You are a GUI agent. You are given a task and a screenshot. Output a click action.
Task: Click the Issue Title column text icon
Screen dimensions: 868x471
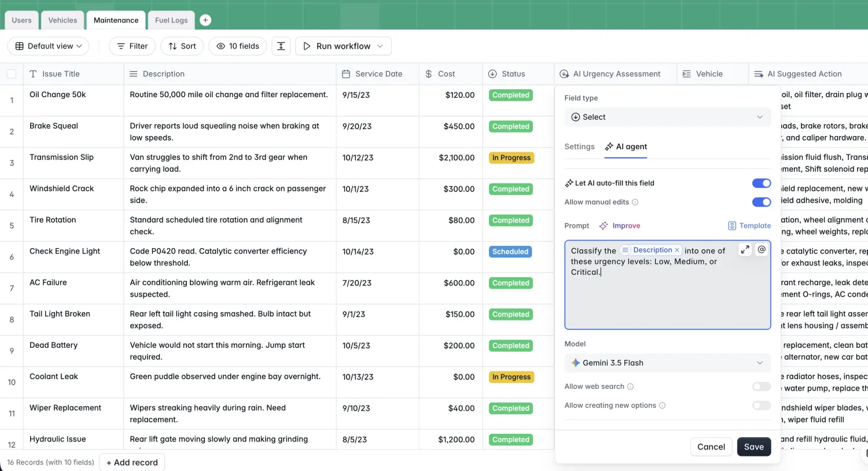(x=33, y=74)
